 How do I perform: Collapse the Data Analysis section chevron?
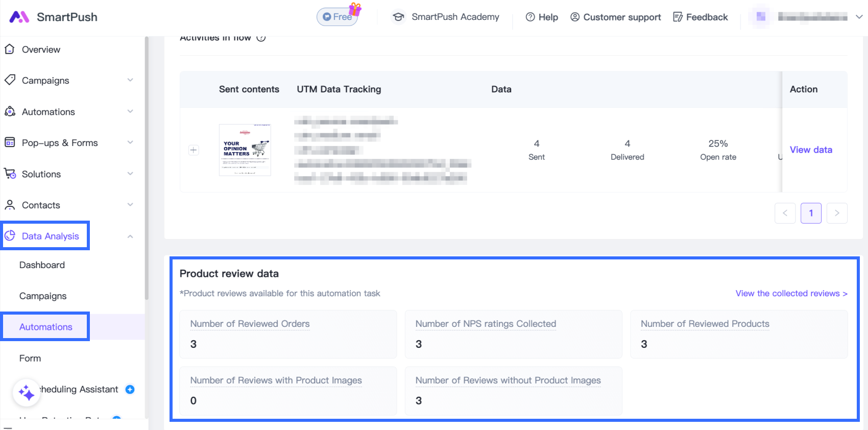pos(130,236)
